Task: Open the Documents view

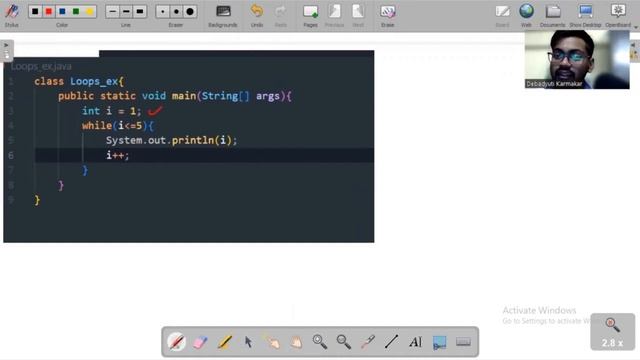Action: [553, 15]
